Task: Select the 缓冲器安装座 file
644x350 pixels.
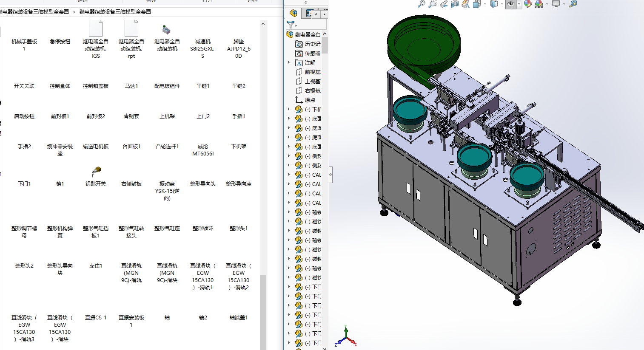Action: tap(60, 150)
